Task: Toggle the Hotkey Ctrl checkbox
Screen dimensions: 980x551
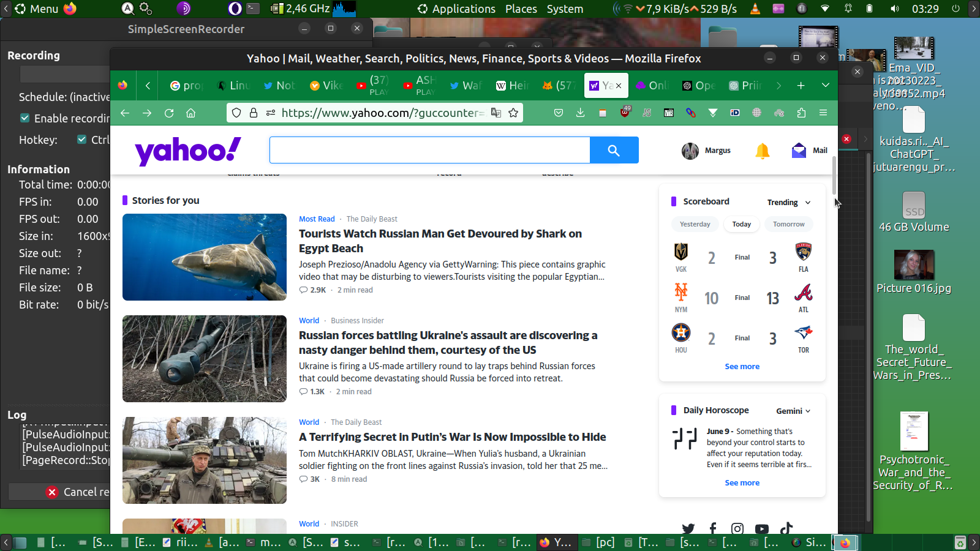Action: tap(82, 140)
